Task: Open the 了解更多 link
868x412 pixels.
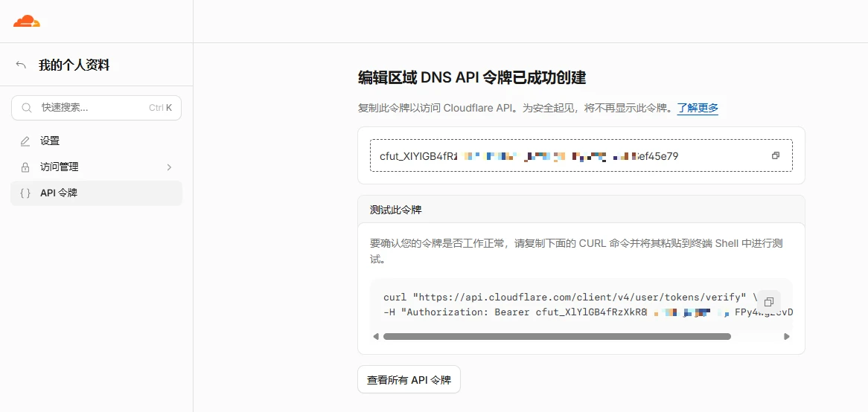Action: pyautogui.click(x=698, y=108)
